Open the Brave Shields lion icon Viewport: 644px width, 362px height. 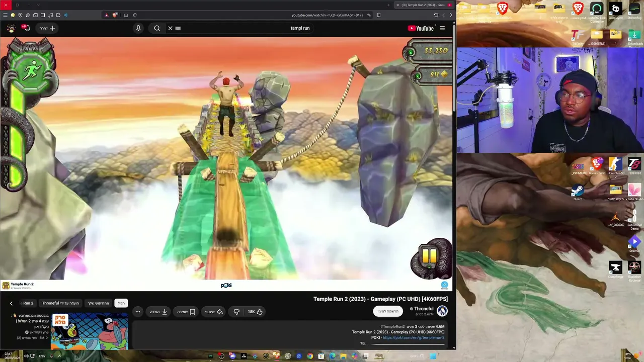tap(115, 15)
